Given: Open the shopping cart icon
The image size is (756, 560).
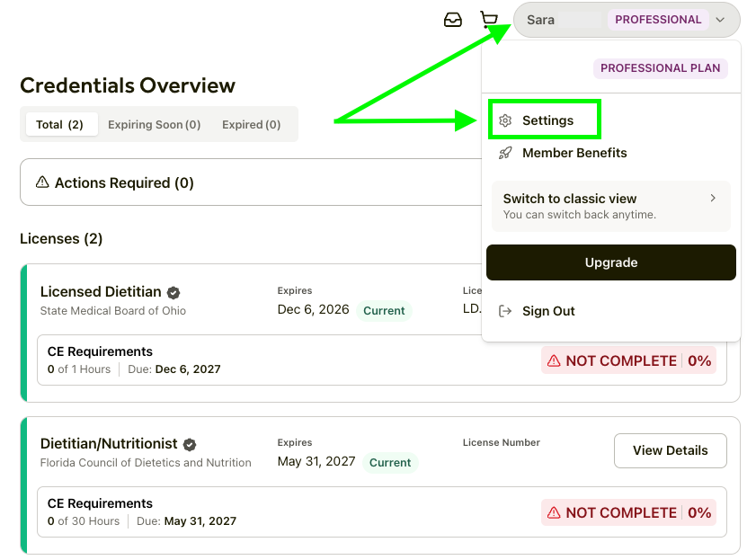Looking at the screenshot, I should click(488, 20).
